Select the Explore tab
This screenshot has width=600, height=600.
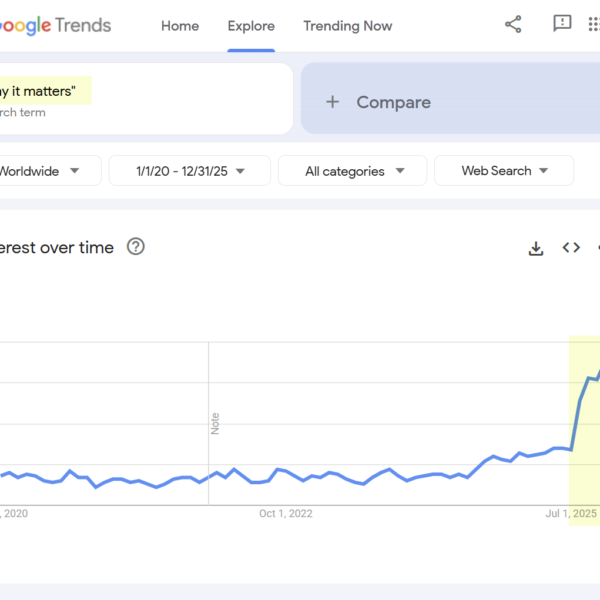(x=251, y=26)
